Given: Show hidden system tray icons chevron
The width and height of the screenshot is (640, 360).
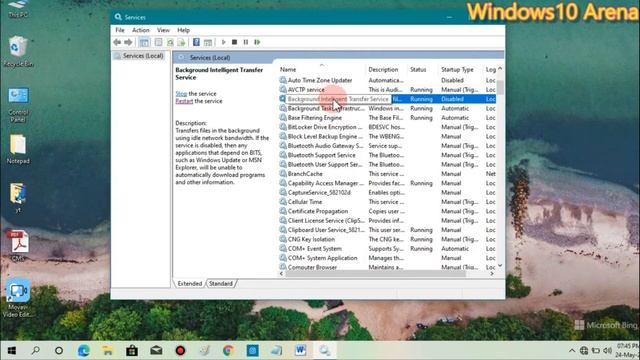Looking at the screenshot, I should coord(572,351).
